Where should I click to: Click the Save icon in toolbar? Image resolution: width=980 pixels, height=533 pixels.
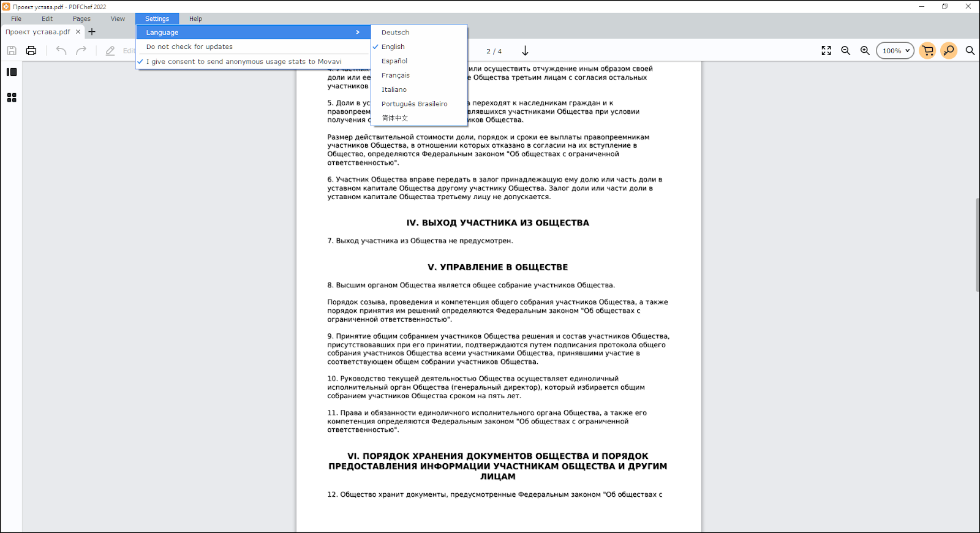(x=12, y=51)
